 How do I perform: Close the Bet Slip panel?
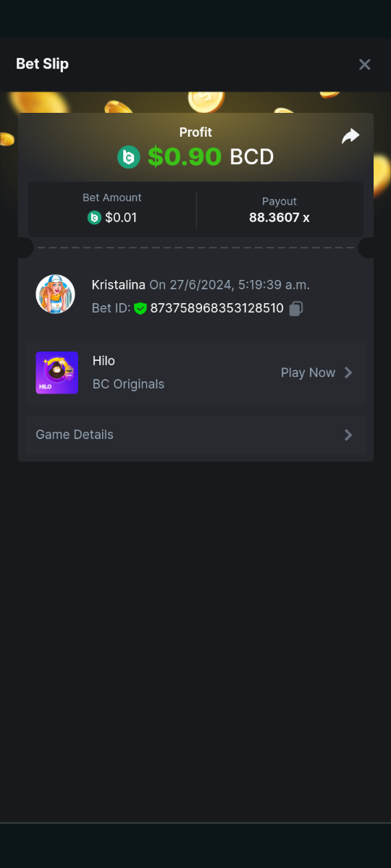point(365,64)
